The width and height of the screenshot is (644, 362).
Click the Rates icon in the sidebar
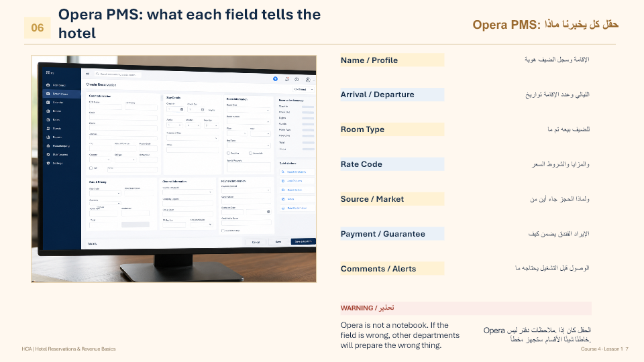point(48,119)
